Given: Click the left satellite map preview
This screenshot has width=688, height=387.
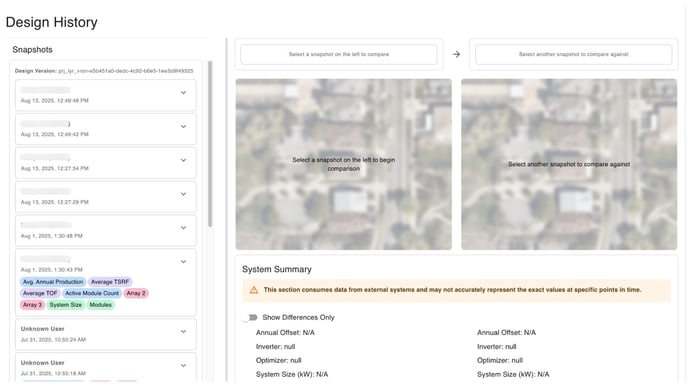Looking at the screenshot, I should [344, 164].
